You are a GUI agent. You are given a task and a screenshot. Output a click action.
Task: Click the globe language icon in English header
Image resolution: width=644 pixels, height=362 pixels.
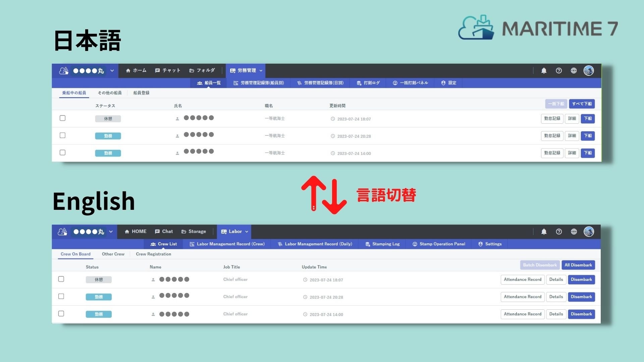pyautogui.click(x=574, y=232)
